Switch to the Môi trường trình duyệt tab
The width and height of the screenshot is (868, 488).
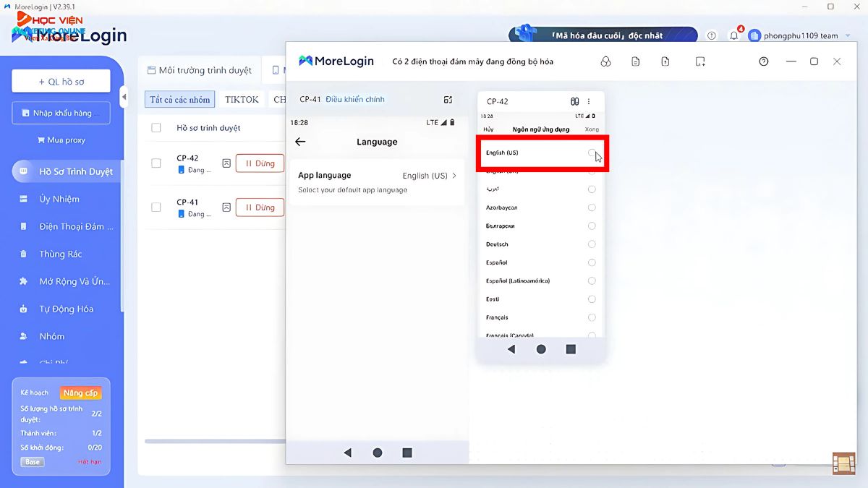200,70
